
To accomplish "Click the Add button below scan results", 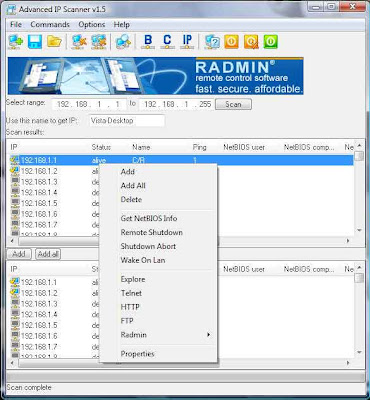I will pyautogui.click(x=19, y=254).
